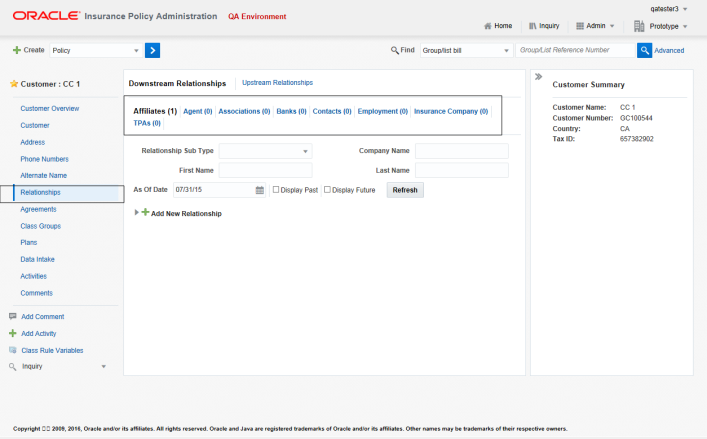Switch to Upstream Relationships tab
Viewport: 707px width, 439px height.
[x=277, y=83]
